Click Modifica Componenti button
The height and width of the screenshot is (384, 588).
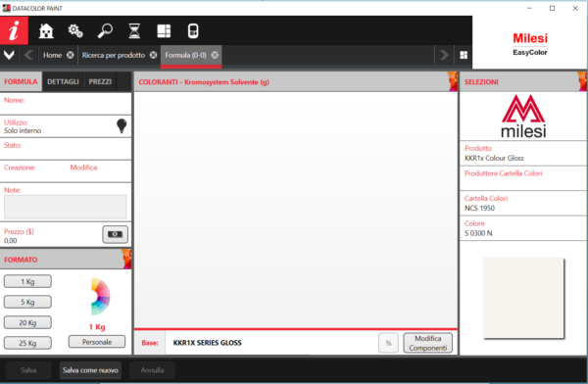[x=428, y=343]
